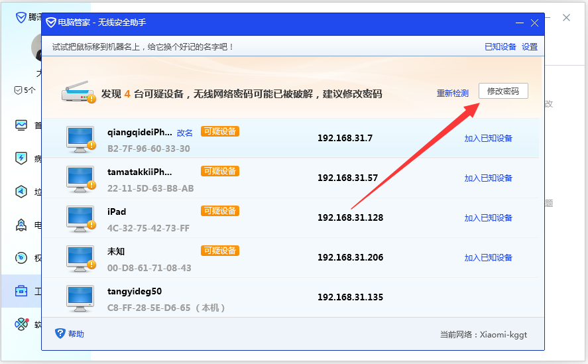Open the permission radar icon in sidebar

coord(21,258)
